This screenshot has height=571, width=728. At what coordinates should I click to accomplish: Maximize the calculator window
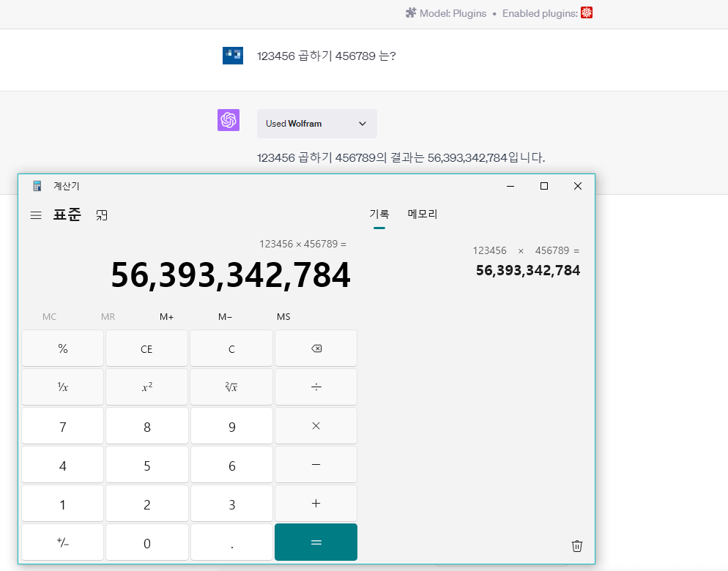click(x=544, y=186)
